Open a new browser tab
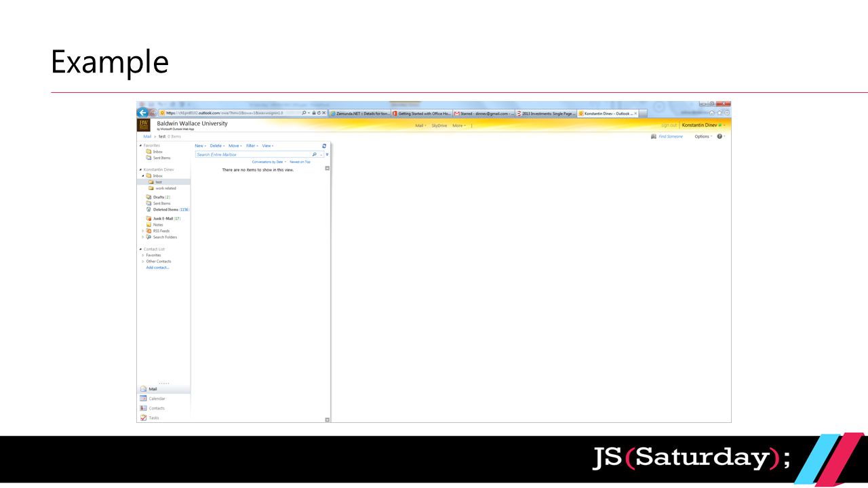This screenshot has width=868, height=488. coord(643,113)
